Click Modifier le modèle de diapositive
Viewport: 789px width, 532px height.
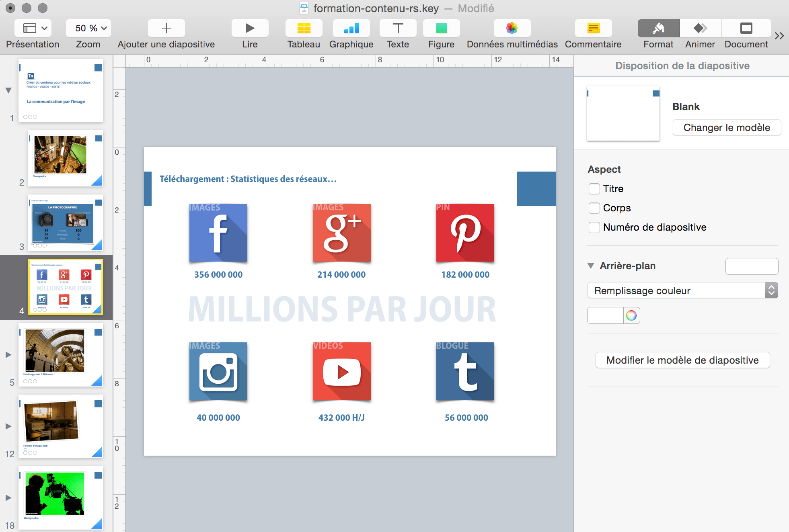(682, 360)
